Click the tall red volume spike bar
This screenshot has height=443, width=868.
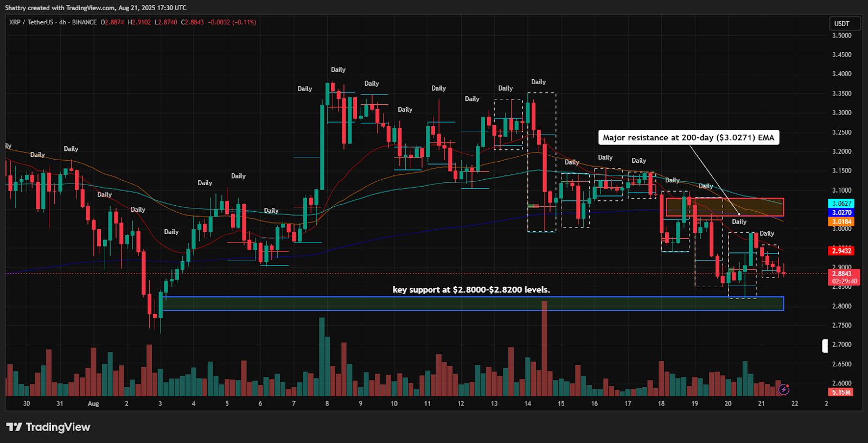[x=544, y=347]
